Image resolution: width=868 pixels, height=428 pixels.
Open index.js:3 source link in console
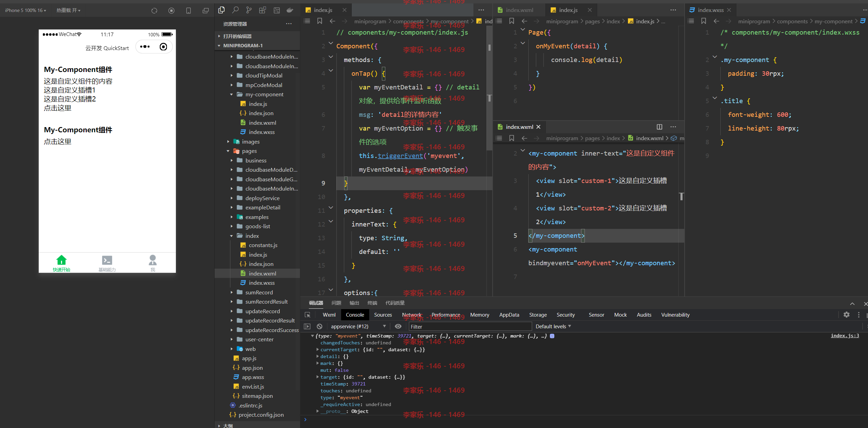tap(845, 335)
